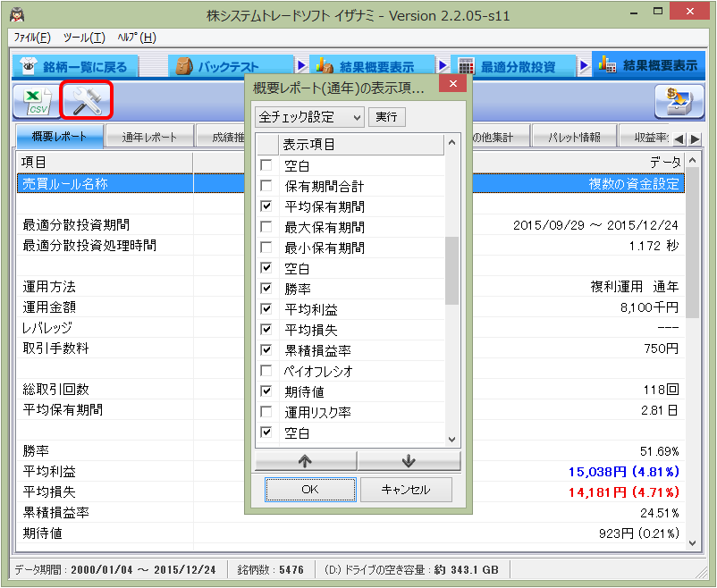The image size is (717, 588).
Task: Enable the 運用リスク率 checkbox
Action: [x=266, y=411]
